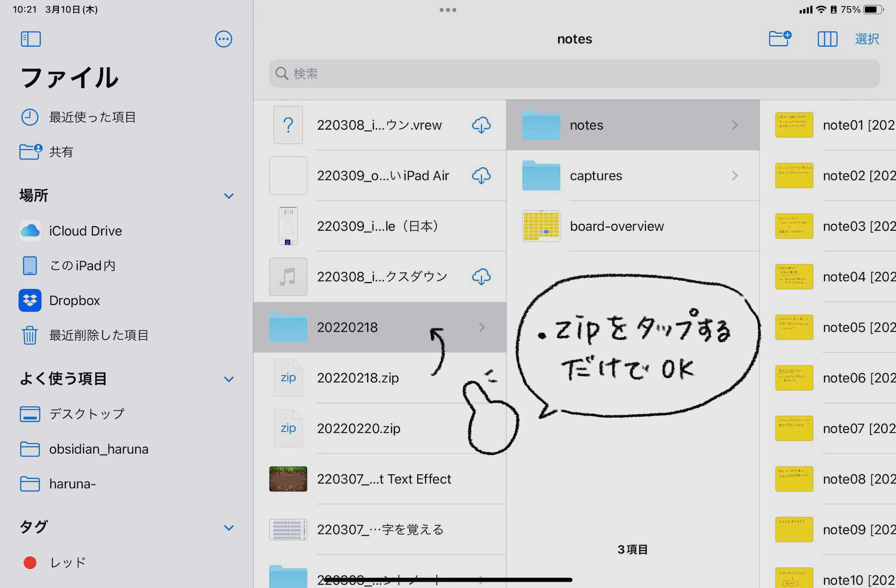Open the 20220218 folder
The width and height of the screenshot is (896, 588).
[380, 327]
